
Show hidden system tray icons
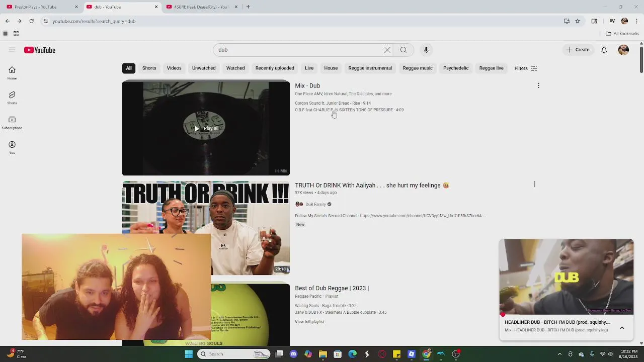pyautogui.click(x=559, y=354)
